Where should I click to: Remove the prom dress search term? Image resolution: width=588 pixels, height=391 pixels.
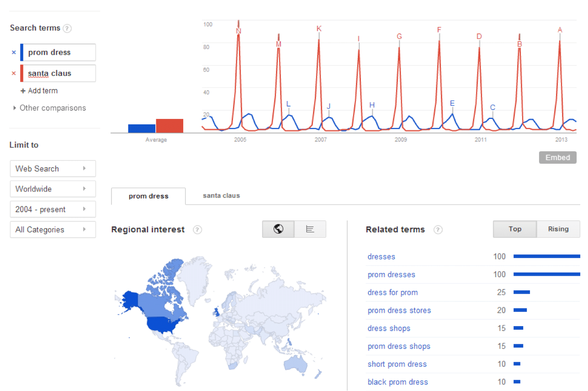[13, 52]
